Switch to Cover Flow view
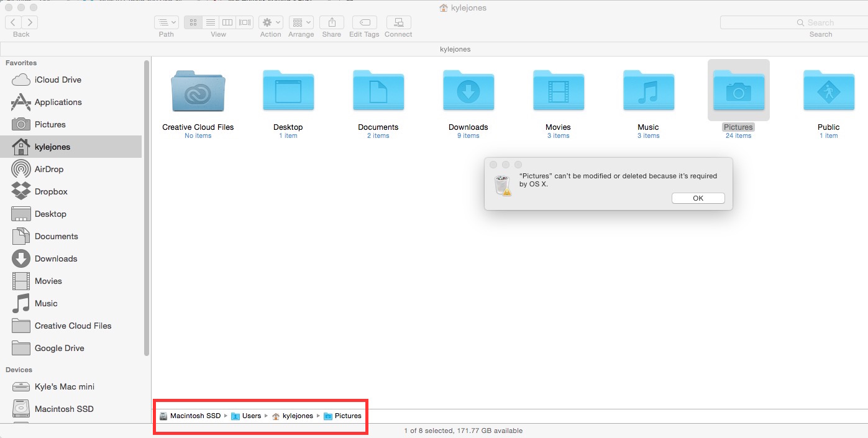The image size is (868, 438). (x=245, y=22)
